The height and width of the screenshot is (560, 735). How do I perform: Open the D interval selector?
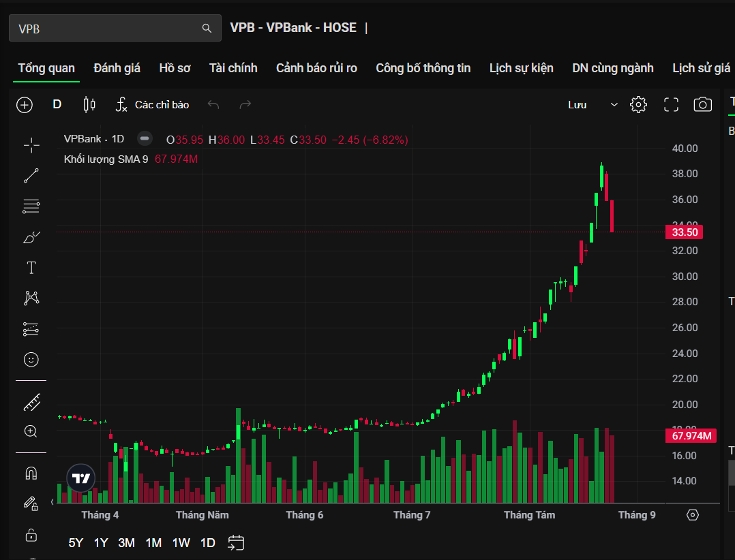57,104
